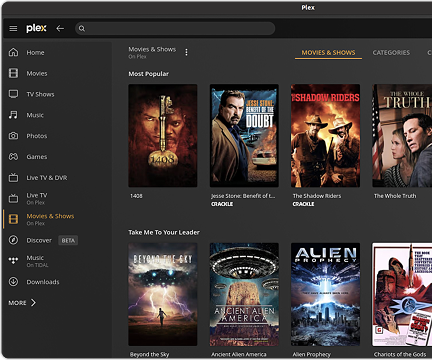Open the three-dot options menu
The height and width of the screenshot is (360, 432).
tap(186, 52)
